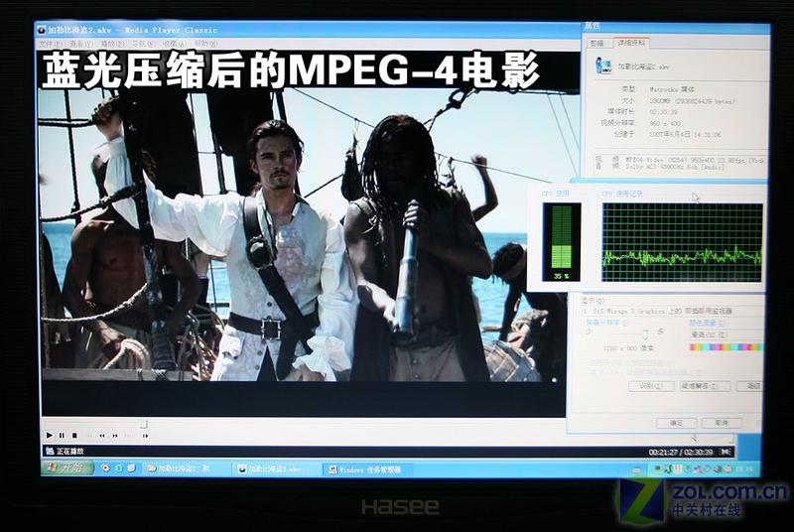Click the 1280 x 800 像素 resolution text
Screen dimensions: 794x532
(628, 348)
